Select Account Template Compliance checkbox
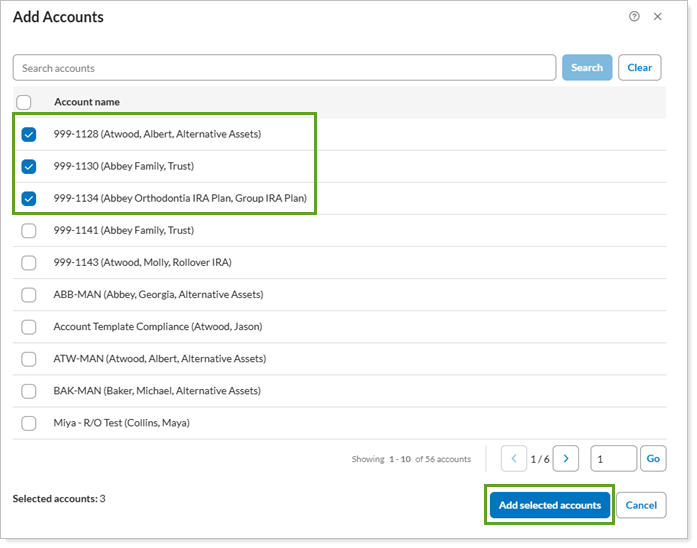This screenshot has width=697, height=548. 29,327
